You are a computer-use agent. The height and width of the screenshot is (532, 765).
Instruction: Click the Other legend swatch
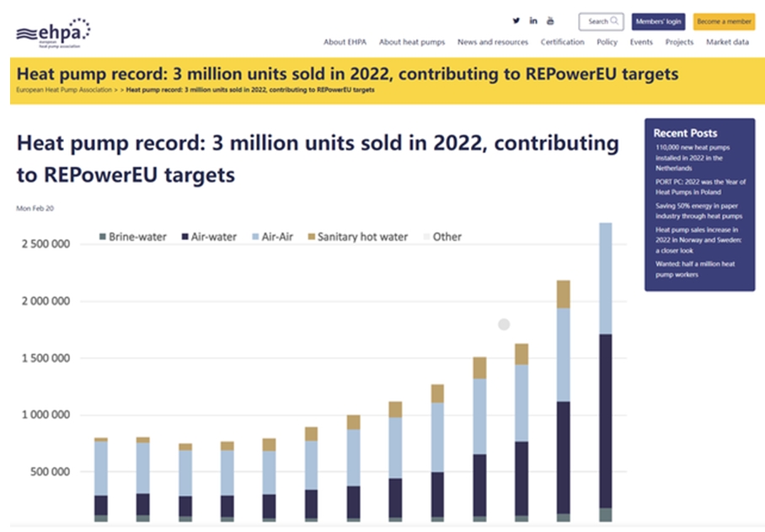pos(427,237)
